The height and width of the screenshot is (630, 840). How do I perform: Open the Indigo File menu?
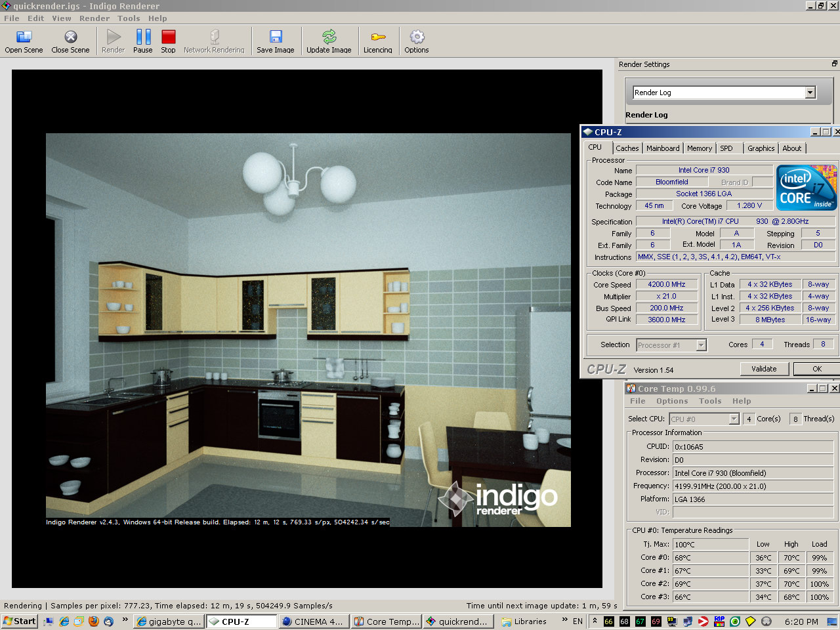coord(12,18)
